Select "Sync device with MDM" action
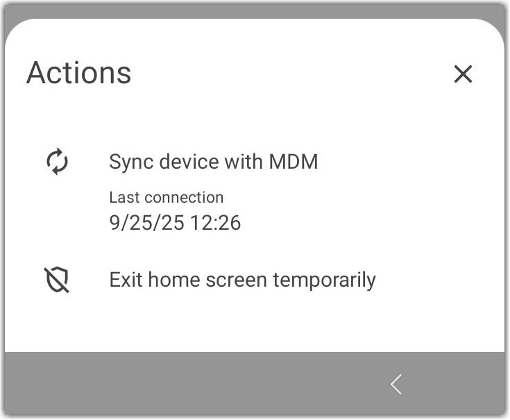 (213, 162)
